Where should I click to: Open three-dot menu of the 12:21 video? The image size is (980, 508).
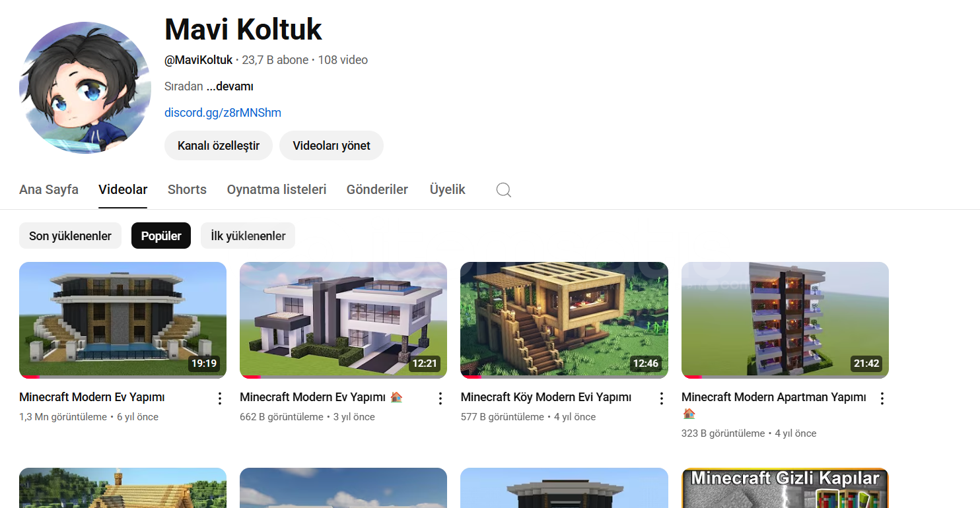point(440,398)
